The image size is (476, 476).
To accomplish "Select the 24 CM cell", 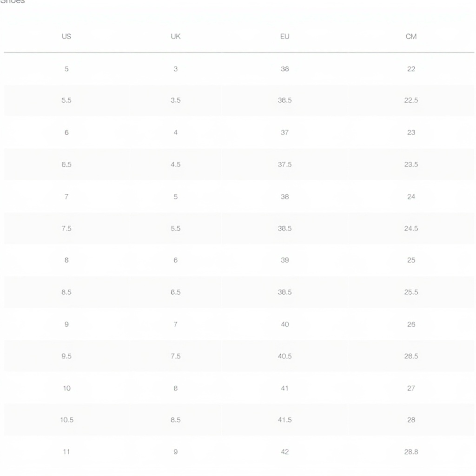I will 411,197.
